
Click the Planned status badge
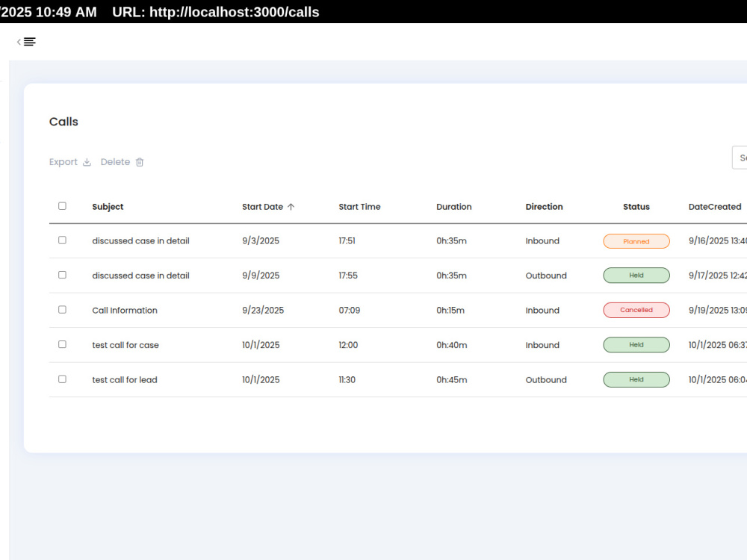coord(636,241)
